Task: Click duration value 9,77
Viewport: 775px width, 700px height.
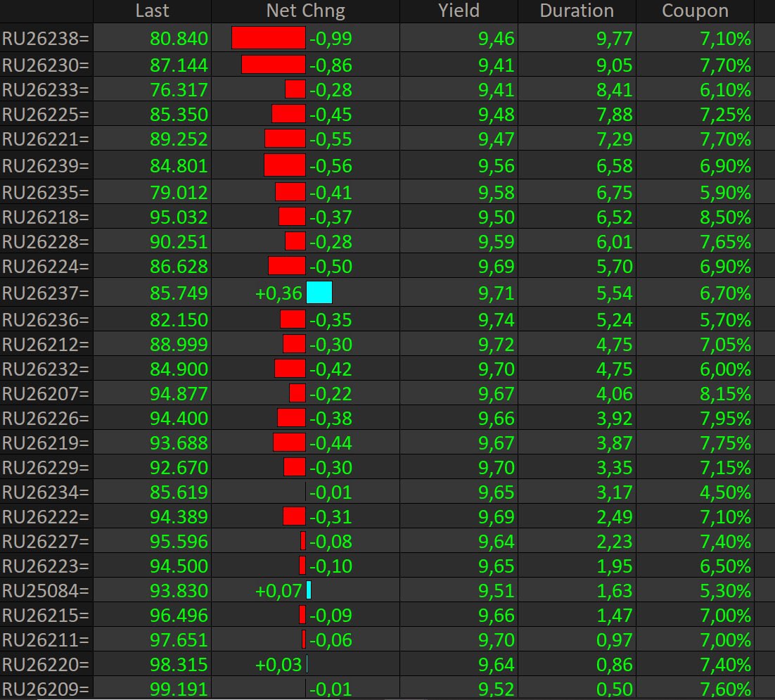Action: (x=615, y=39)
